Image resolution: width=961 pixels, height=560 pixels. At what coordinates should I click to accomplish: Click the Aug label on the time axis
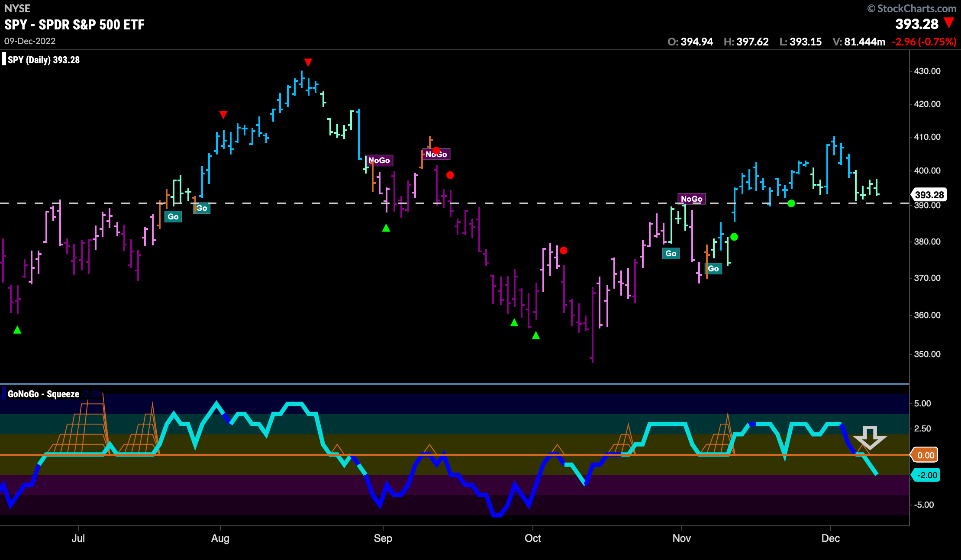click(x=220, y=538)
